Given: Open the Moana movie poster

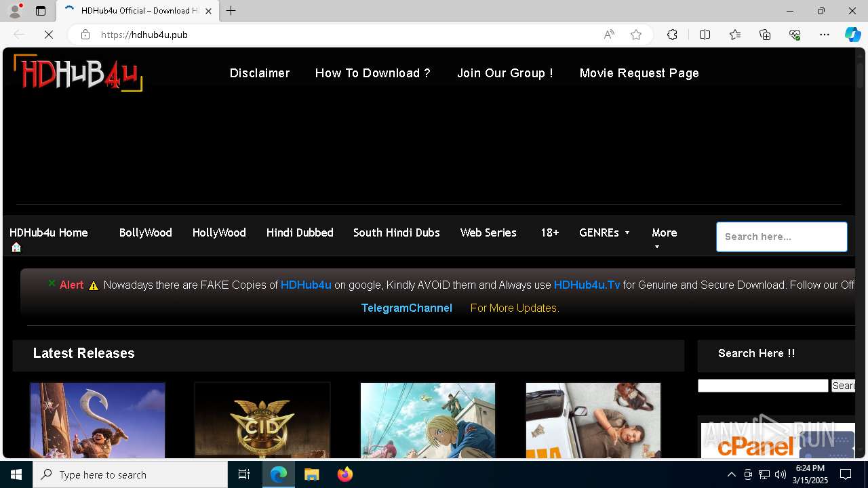Looking at the screenshot, I should [98, 420].
